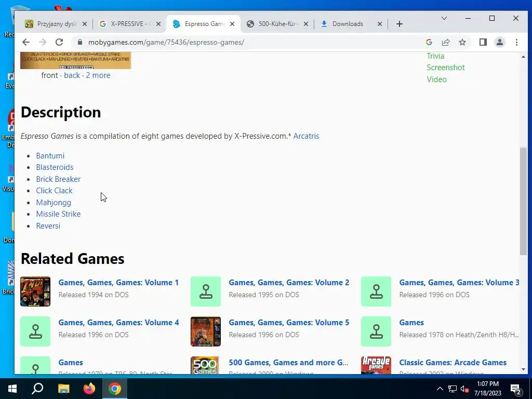The width and height of the screenshot is (532, 399).
Task: Launch Firefox from taskbar
Action: tap(89, 389)
